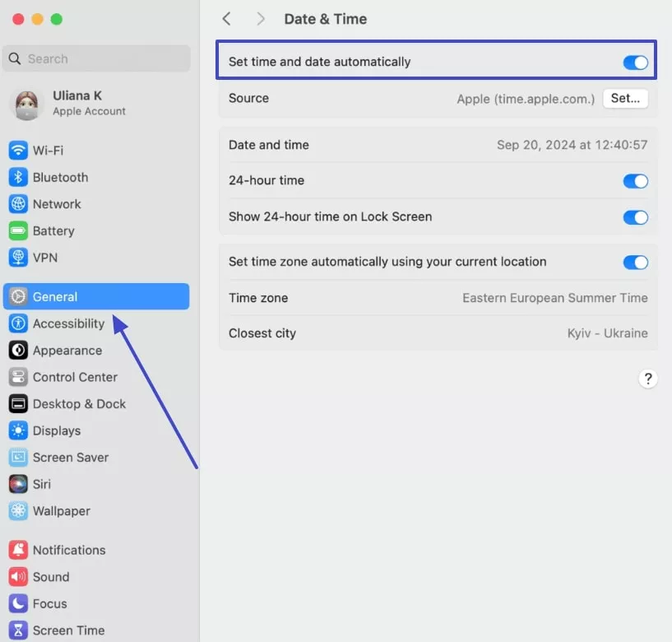Click the back navigation chevron

tap(227, 18)
